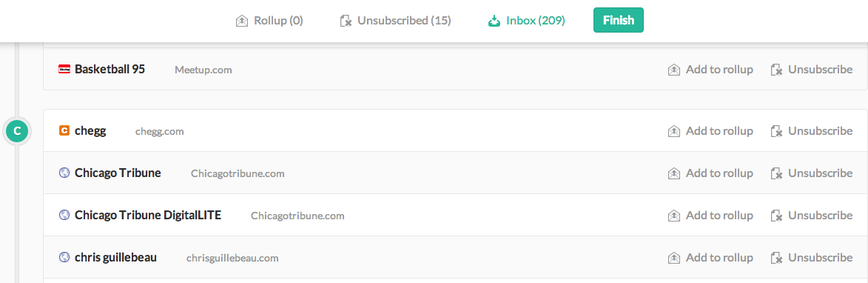
Task: Add Basketball 95 to rollup
Action: pyautogui.click(x=710, y=69)
